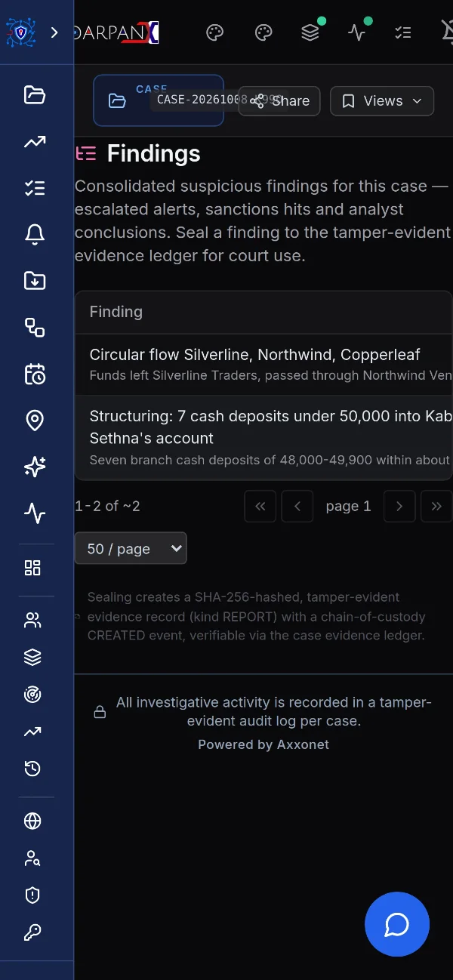Go to the next page of the findings table

tap(399, 507)
